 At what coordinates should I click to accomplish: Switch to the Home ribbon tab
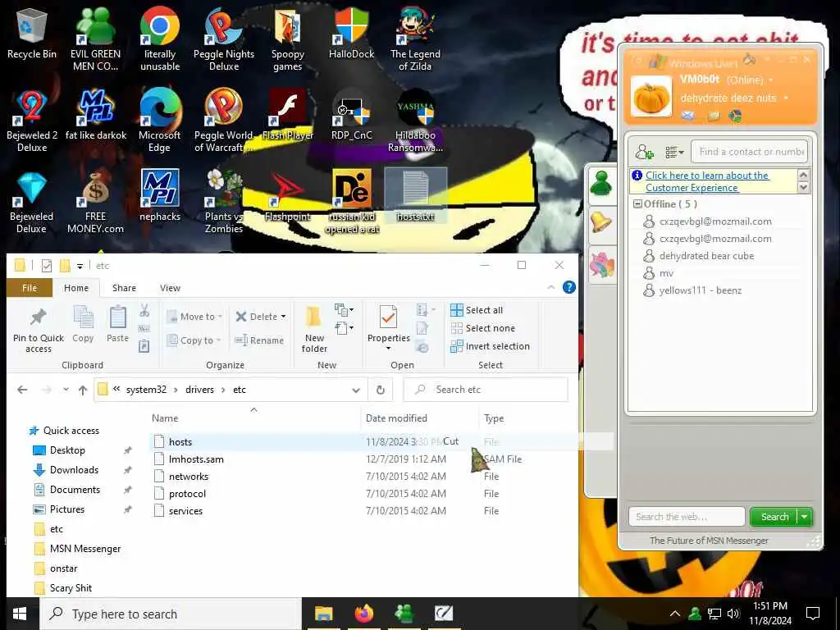pyautogui.click(x=76, y=288)
